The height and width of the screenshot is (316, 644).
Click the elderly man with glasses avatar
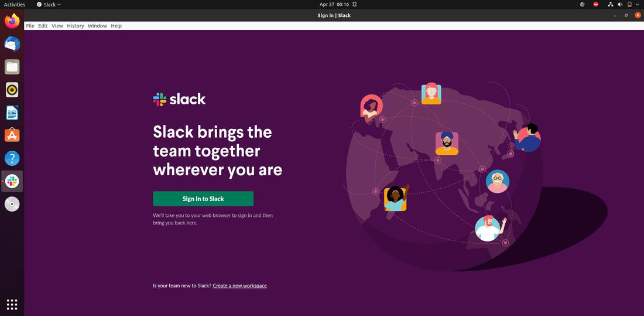click(498, 182)
